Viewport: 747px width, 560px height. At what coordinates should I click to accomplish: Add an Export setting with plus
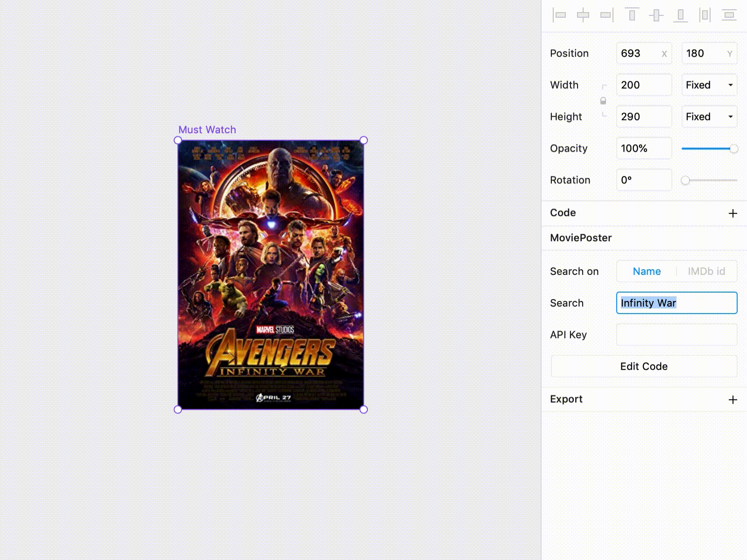pyautogui.click(x=733, y=400)
